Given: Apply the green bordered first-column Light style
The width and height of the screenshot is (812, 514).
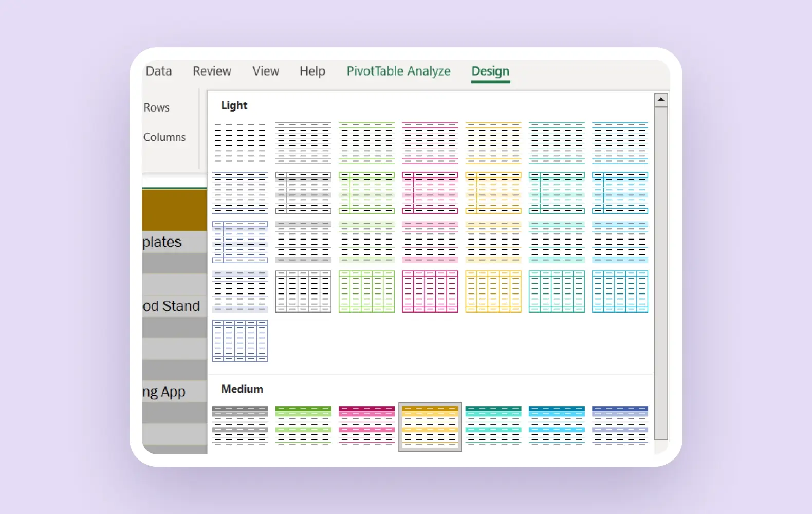Looking at the screenshot, I should (x=367, y=193).
